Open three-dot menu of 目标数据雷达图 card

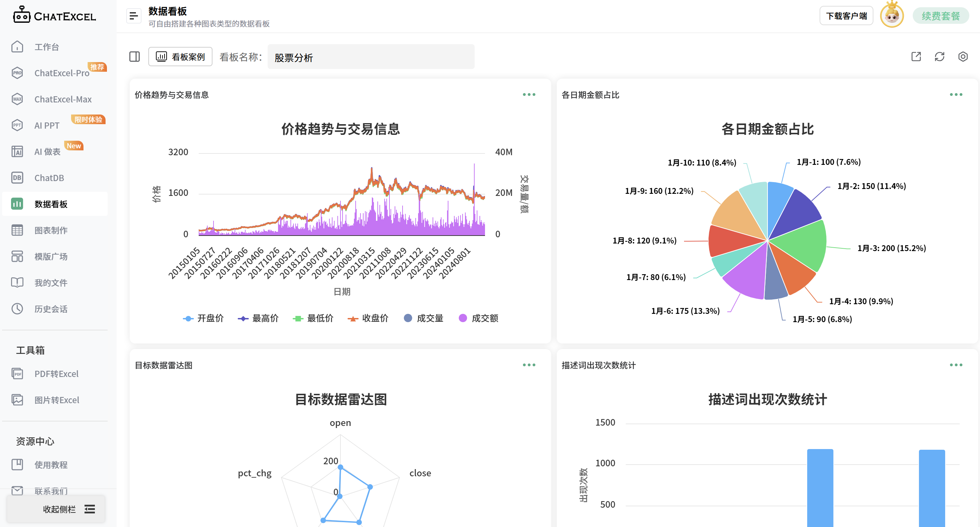pos(529,365)
